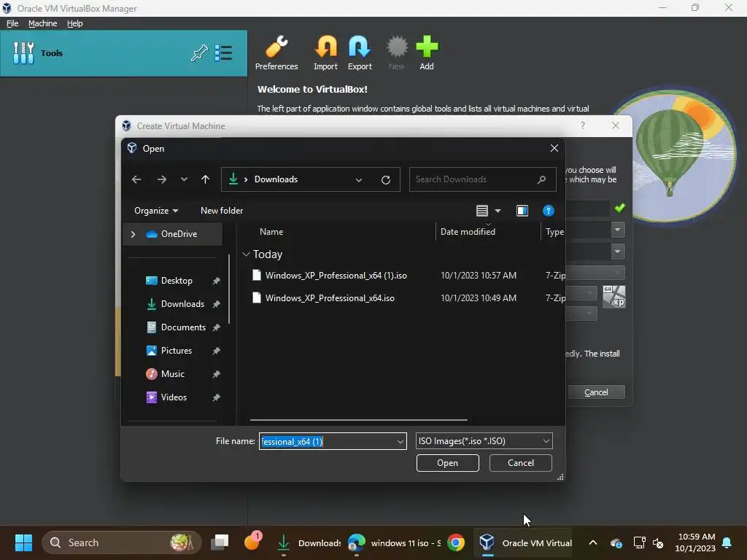Click the taskbar clock showing 10:59 AM

pyautogui.click(x=695, y=542)
